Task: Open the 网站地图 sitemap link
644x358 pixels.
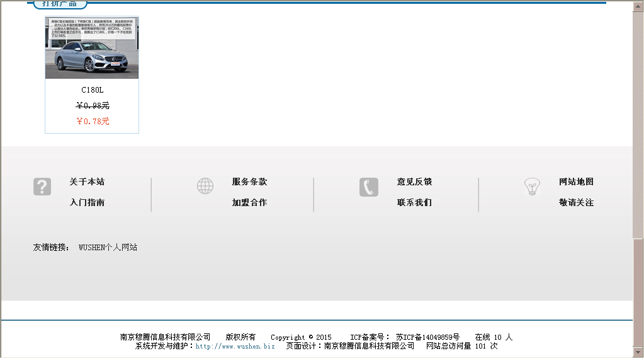Action: [x=576, y=182]
